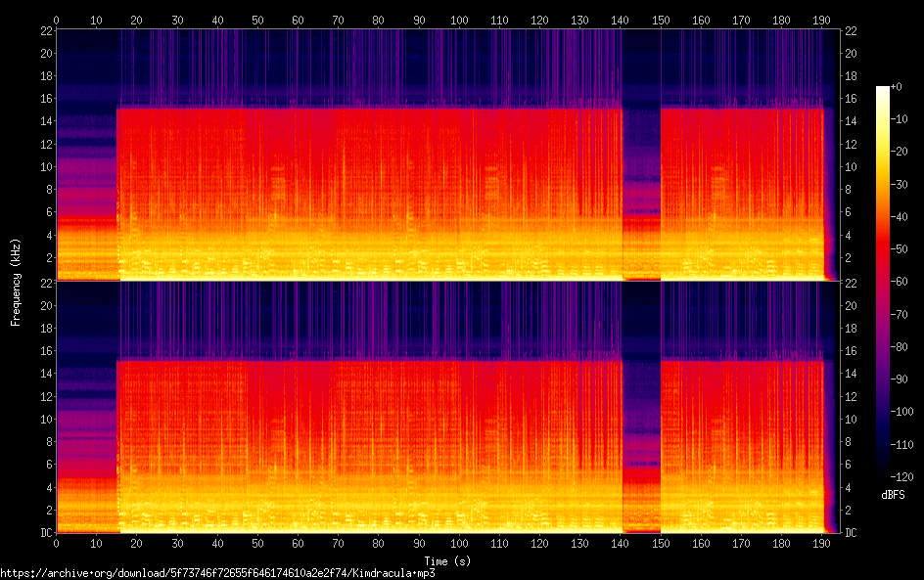Click the dBFS unit label below the color scale
The width and height of the screenshot is (924, 580).
point(892,495)
